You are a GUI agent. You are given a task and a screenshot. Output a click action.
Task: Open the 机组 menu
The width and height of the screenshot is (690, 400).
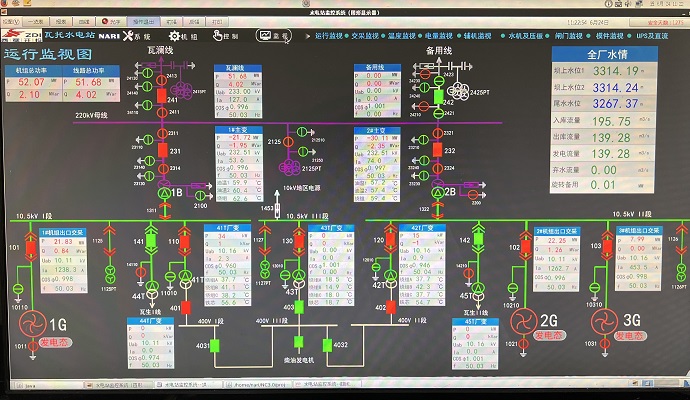pyautogui.click(x=185, y=36)
